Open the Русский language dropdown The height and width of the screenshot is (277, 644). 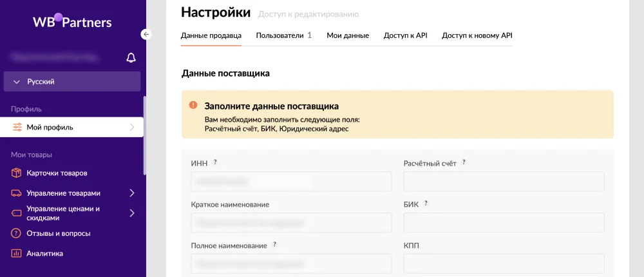(72, 82)
